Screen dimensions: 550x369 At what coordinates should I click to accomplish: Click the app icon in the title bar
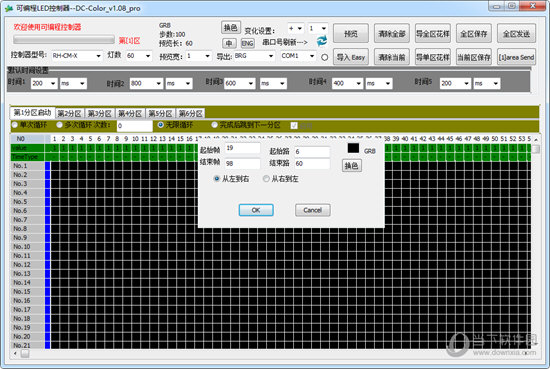coord(8,8)
